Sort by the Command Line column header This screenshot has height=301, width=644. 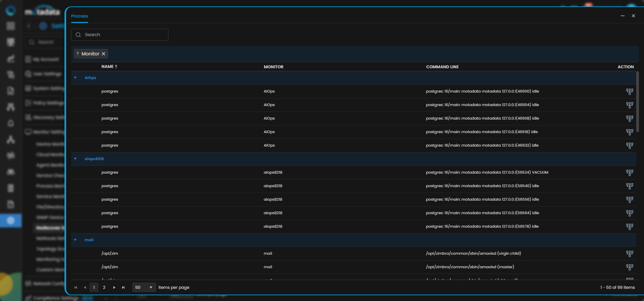[x=442, y=67]
